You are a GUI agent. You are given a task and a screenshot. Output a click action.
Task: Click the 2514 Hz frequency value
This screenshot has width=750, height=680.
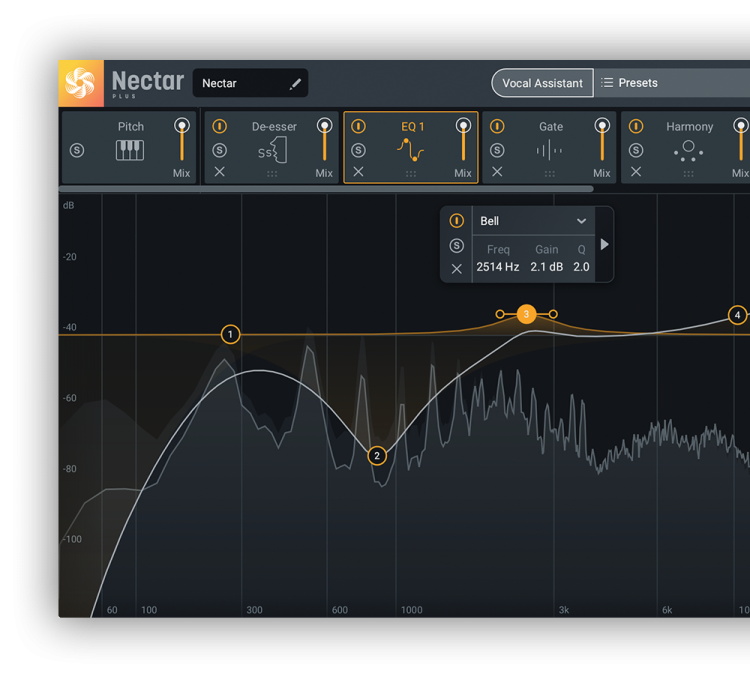click(497, 267)
